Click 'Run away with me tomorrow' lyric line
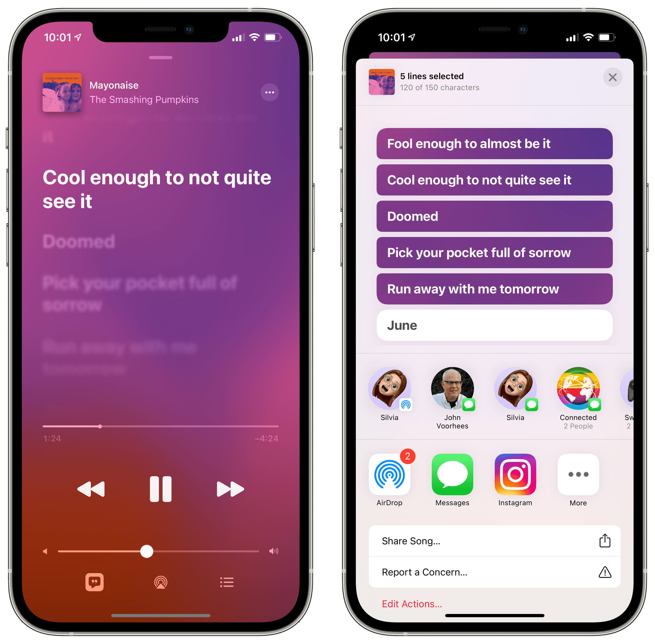 (492, 288)
